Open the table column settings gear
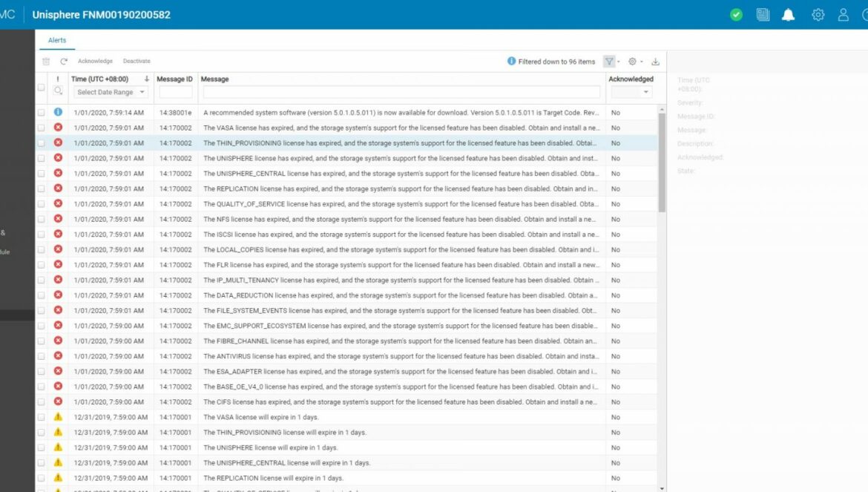The image size is (868, 492). [x=632, y=62]
